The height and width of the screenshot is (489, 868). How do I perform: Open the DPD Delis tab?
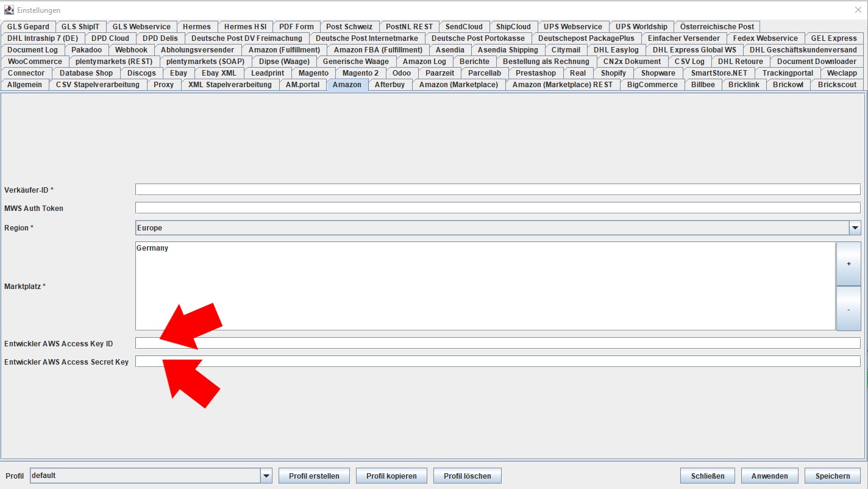(x=160, y=38)
